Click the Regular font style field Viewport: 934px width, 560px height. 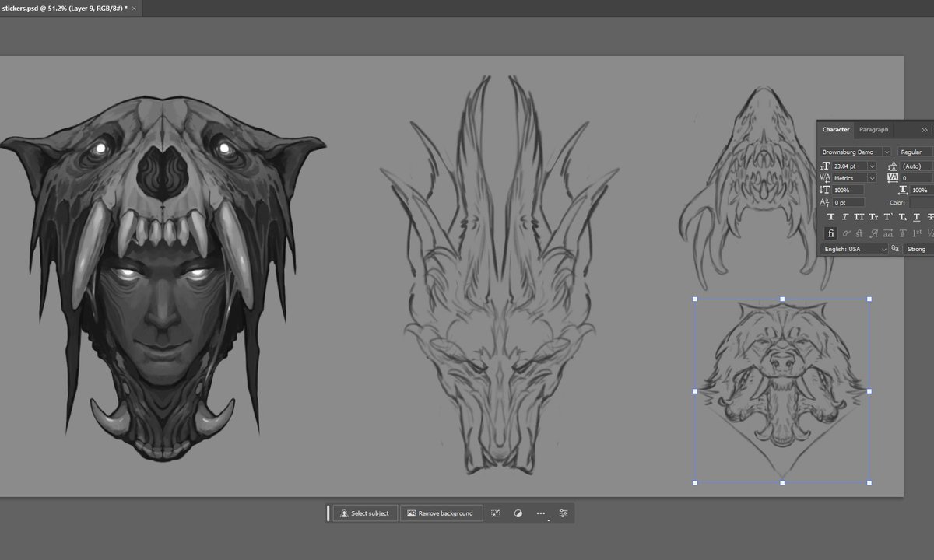[x=915, y=152]
